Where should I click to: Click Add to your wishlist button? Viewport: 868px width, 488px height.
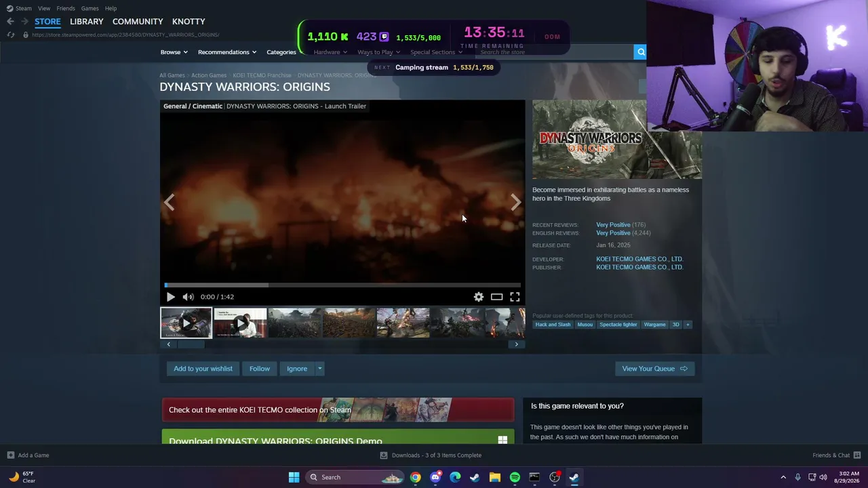tap(203, 369)
